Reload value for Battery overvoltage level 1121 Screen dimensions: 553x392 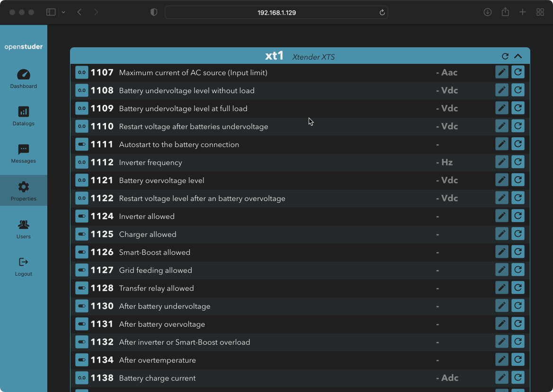518,180
